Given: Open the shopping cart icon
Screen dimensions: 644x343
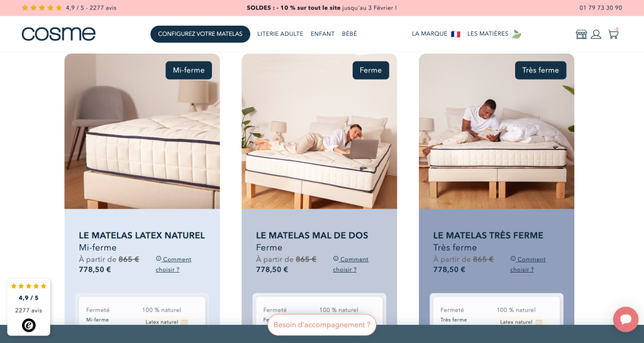Looking at the screenshot, I should [x=613, y=34].
